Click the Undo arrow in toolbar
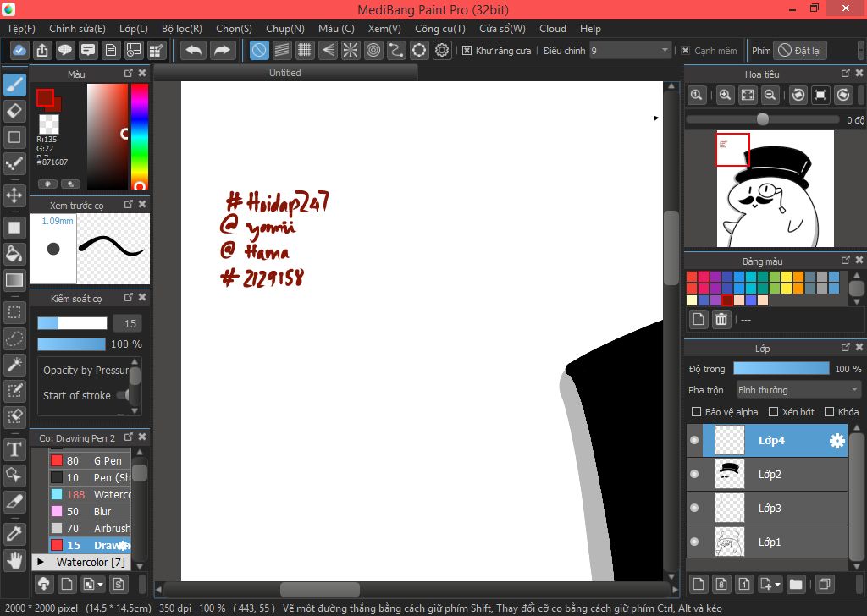The height and width of the screenshot is (616, 867). 194,51
